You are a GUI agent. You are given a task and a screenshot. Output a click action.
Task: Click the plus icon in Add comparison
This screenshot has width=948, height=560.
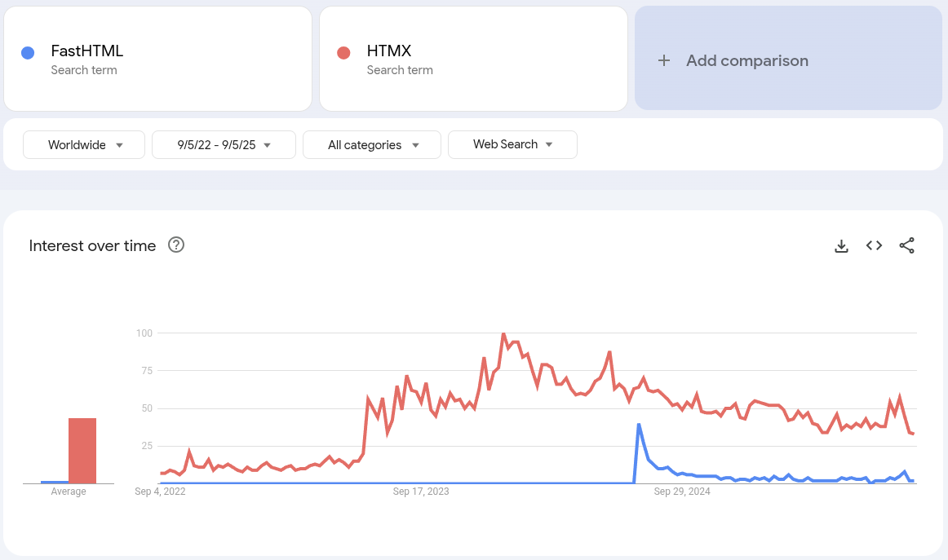664,60
